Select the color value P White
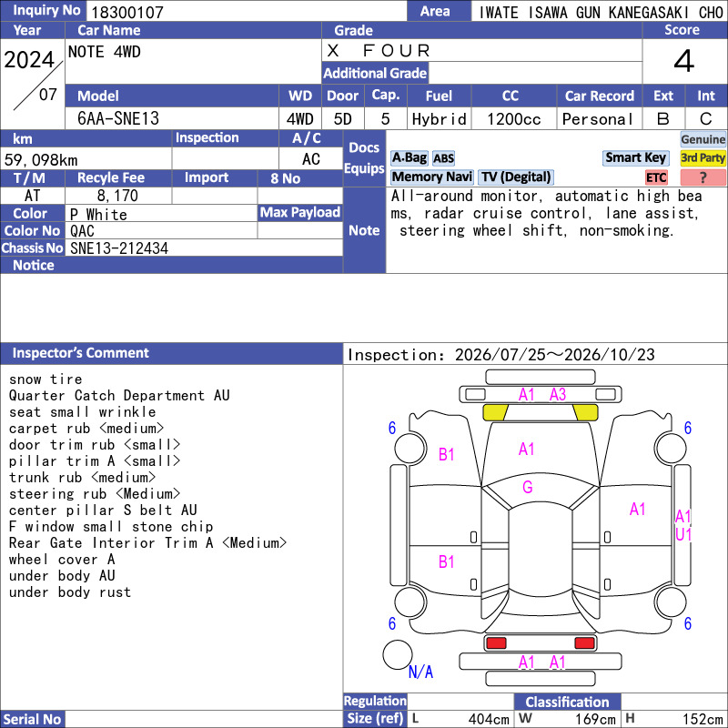Image resolution: width=728 pixels, height=728 pixels. coord(98,215)
